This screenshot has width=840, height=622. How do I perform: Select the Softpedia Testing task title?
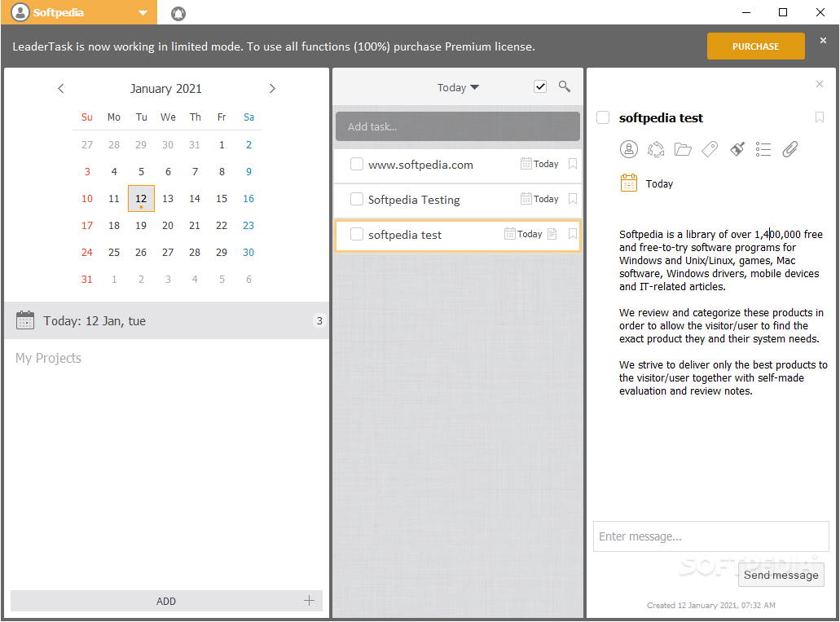(x=414, y=200)
